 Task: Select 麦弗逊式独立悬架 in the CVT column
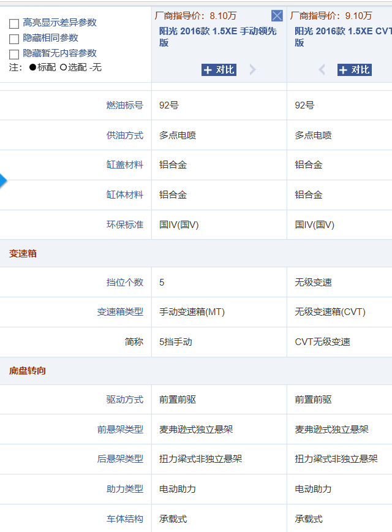pos(331,430)
